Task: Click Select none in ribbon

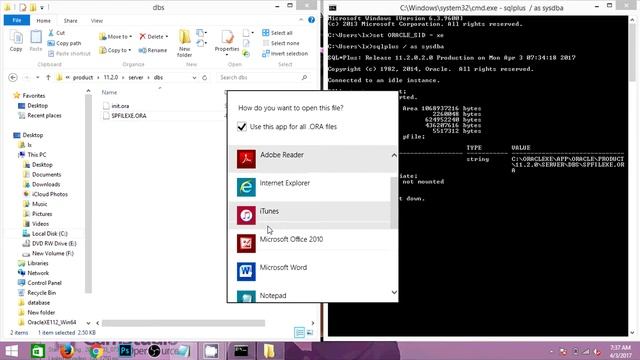Action: [x=281, y=43]
